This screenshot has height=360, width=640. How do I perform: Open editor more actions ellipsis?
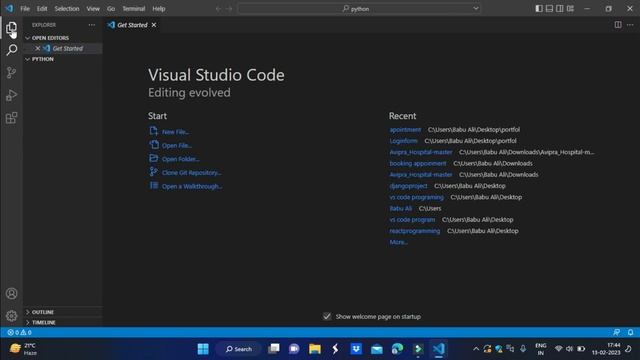coord(630,25)
